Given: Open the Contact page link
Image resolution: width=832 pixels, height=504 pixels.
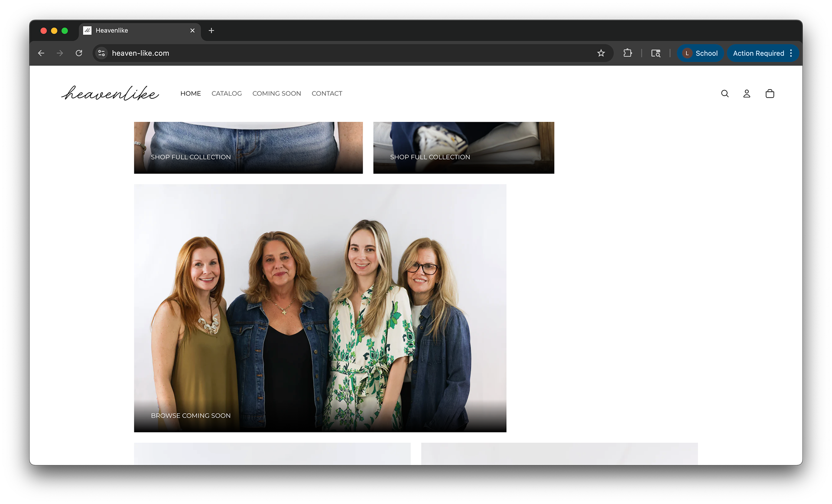Looking at the screenshot, I should (x=327, y=94).
